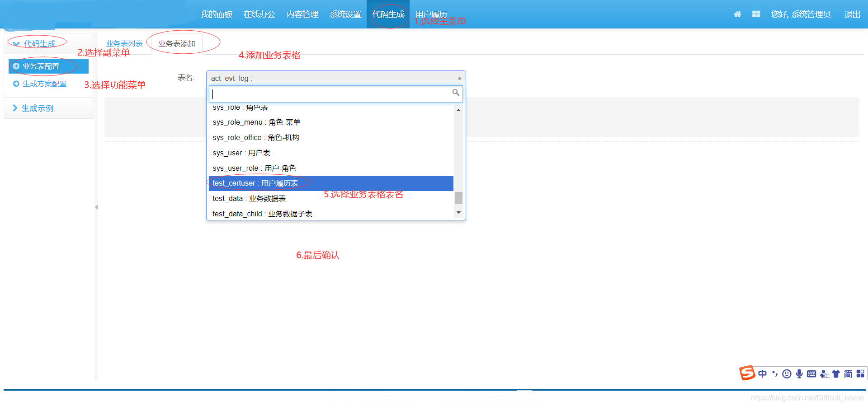This screenshot has width=868, height=406.
Task: Open 我的面板 in the top menu
Action: click(x=217, y=14)
